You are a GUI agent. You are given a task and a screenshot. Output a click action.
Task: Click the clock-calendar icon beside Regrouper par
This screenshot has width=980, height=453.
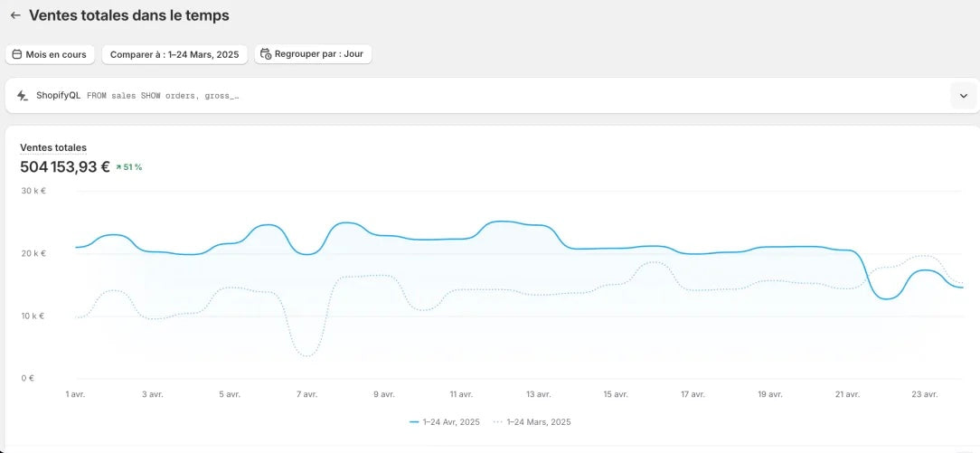coord(266,54)
